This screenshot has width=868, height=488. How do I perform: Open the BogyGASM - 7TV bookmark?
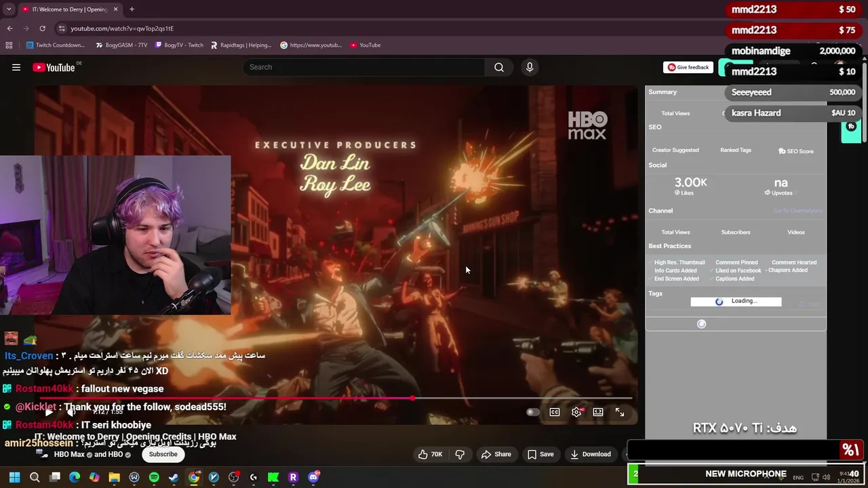click(121, 45)
